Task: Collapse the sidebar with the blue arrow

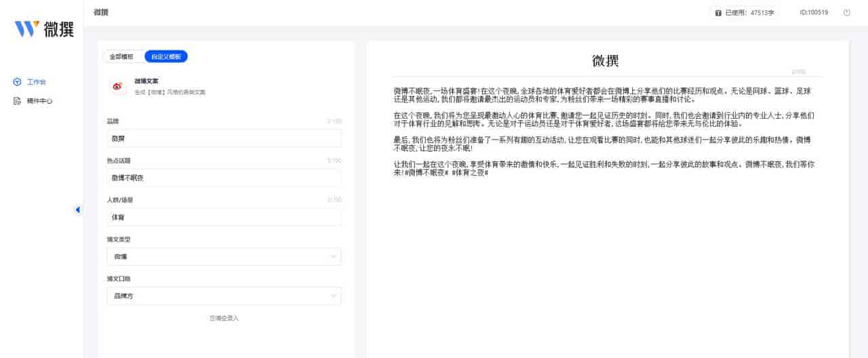Action: (x=77, y=210)
